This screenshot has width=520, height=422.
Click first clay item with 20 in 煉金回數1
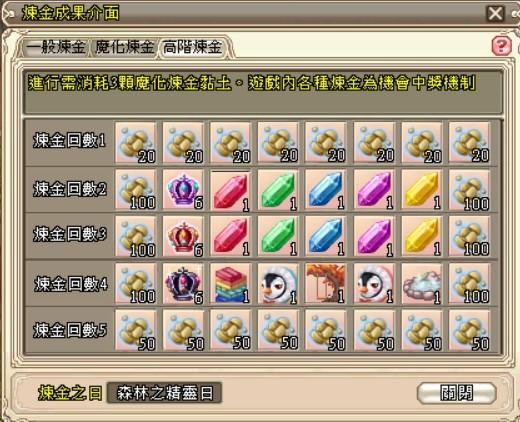click(136, 143)
